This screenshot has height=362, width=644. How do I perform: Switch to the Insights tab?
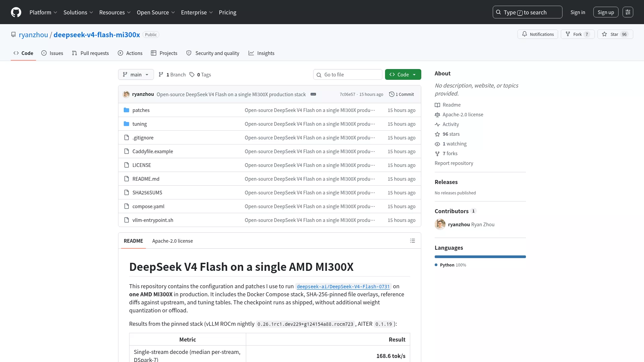261,53
